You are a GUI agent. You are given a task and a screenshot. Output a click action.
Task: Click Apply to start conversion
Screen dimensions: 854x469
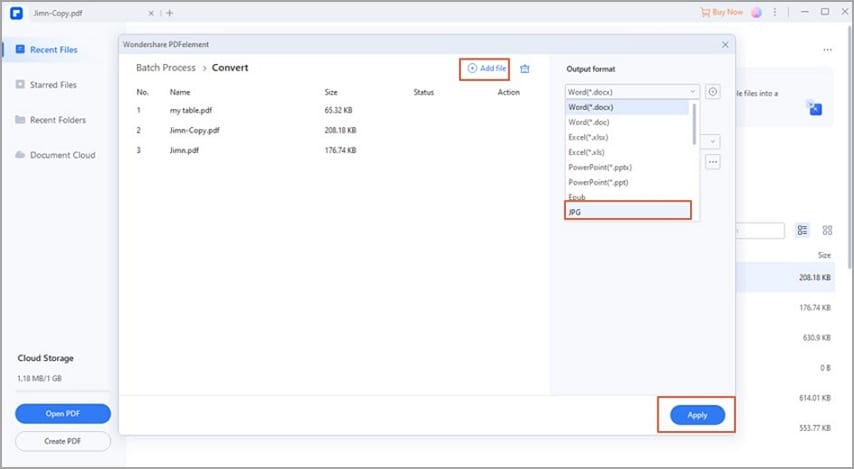click(697, 415)
